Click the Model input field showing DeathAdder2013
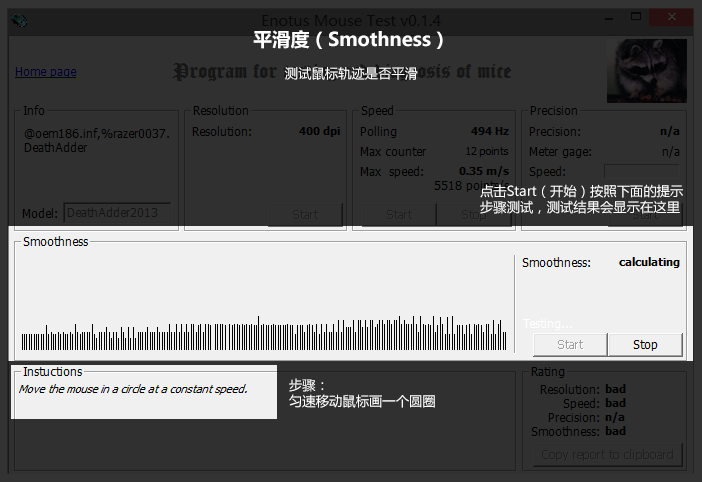Image resolution: width=702 pixels, height=482 pixels. click(117, 213)
